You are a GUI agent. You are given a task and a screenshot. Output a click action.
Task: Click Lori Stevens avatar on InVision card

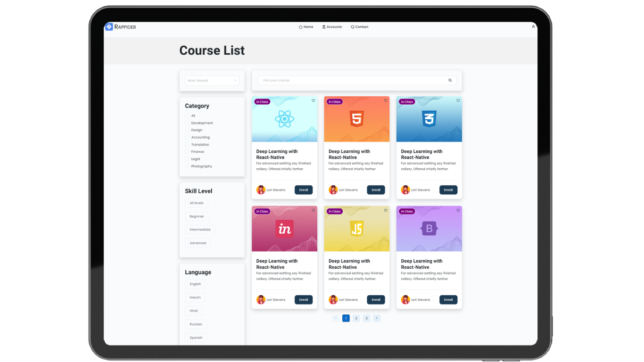pyautogui.click(x=261, y=300)
